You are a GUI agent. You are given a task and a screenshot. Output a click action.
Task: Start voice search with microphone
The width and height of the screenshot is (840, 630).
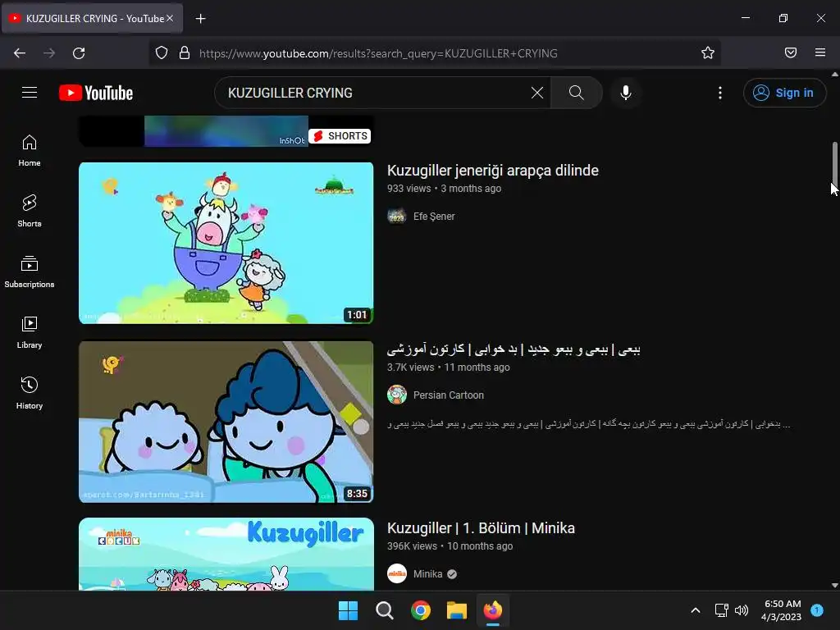click(x=625, y=93)
